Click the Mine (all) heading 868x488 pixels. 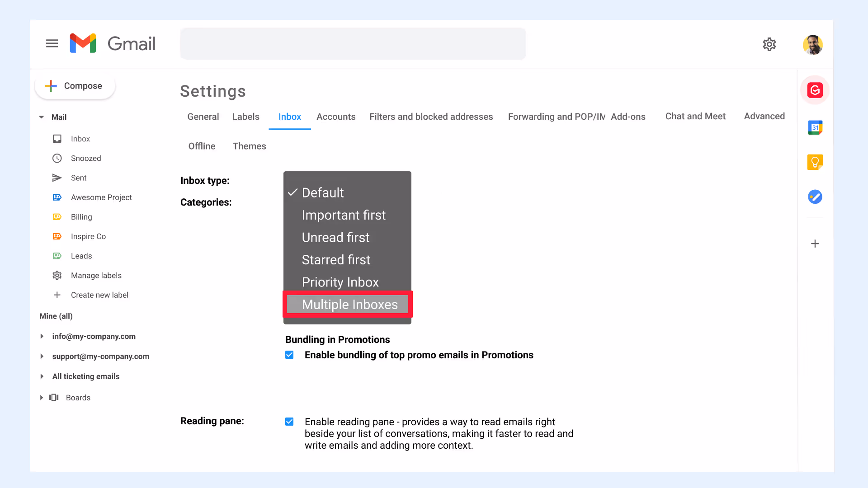pyautogui.click(x=56, y=316)
